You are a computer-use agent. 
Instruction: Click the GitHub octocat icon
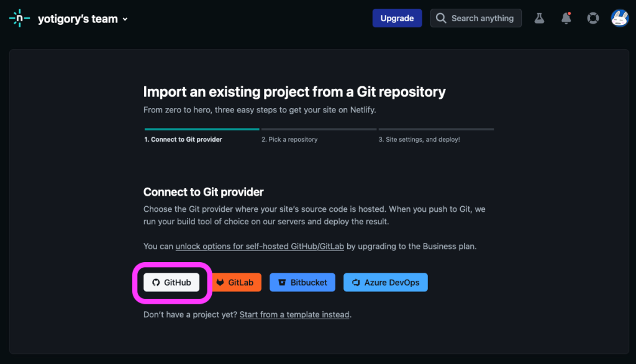tap(156, 283)
